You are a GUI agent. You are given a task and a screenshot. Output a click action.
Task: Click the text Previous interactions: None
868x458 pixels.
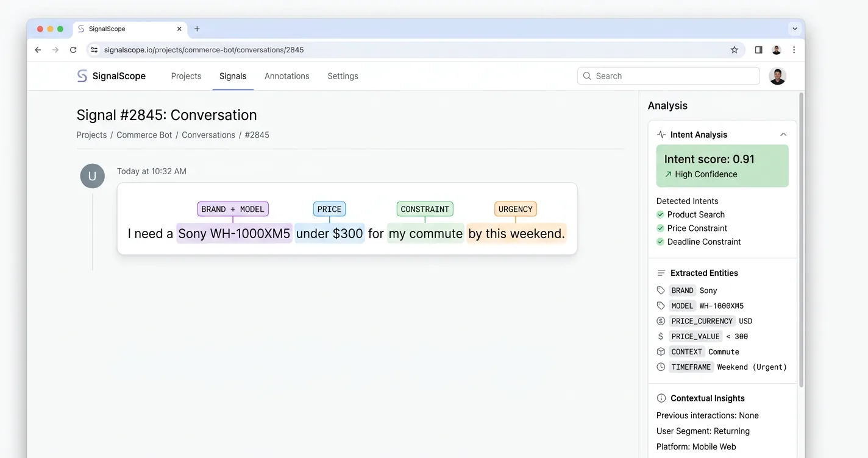[x=708, y=415]
